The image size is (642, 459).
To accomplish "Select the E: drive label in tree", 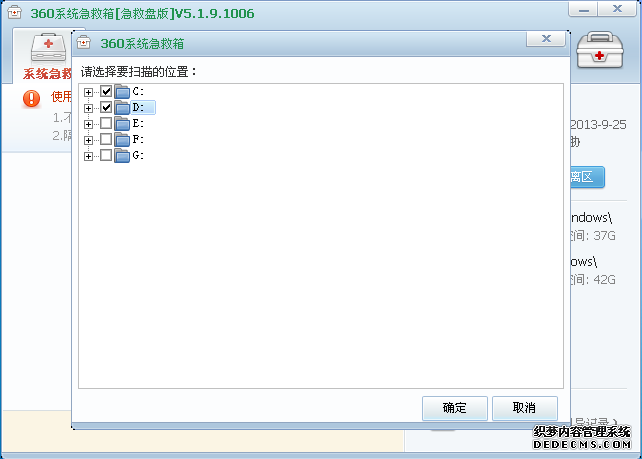I will pos(138,124).
